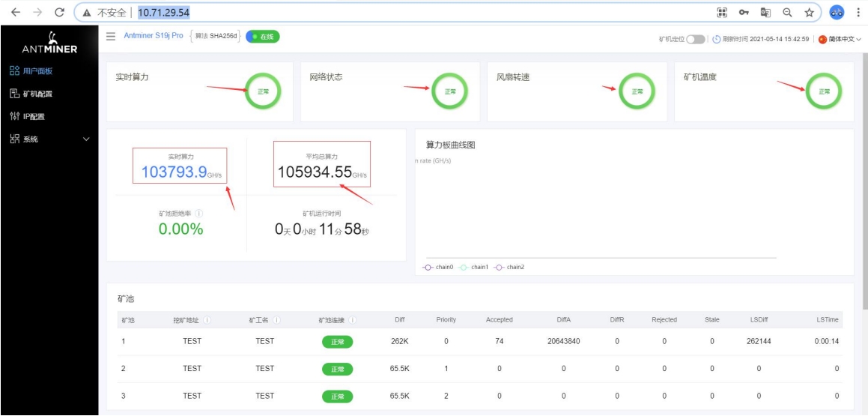
Task: Expand the 系统 submenu chevron
Action: coord(86,139)
